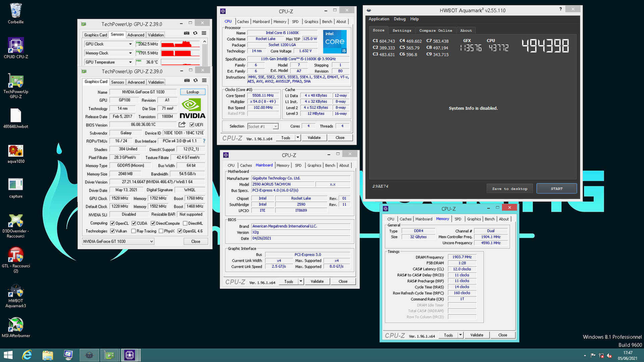Screen dimensions: 644x362
Task: Click the Aquamark help question mark icon
Action: tap(560, 9)
